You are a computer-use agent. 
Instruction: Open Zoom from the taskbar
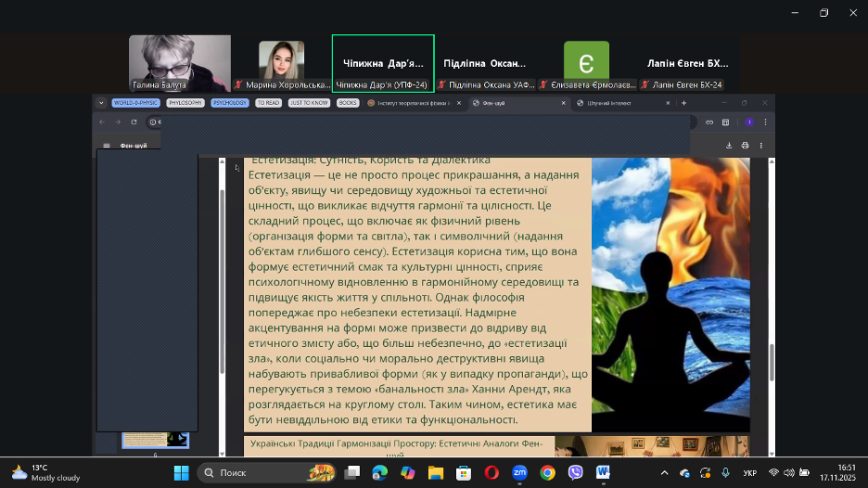(519, 473)
